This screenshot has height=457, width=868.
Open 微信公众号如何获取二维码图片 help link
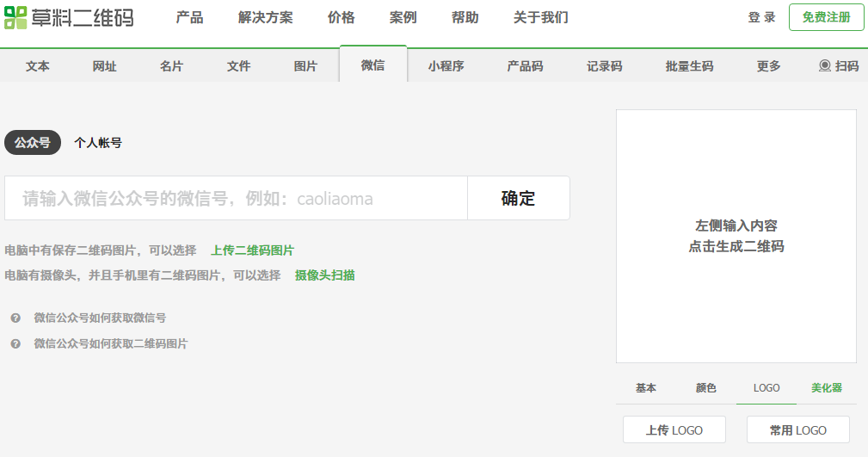pyautogui.click(x=111, y=344)
